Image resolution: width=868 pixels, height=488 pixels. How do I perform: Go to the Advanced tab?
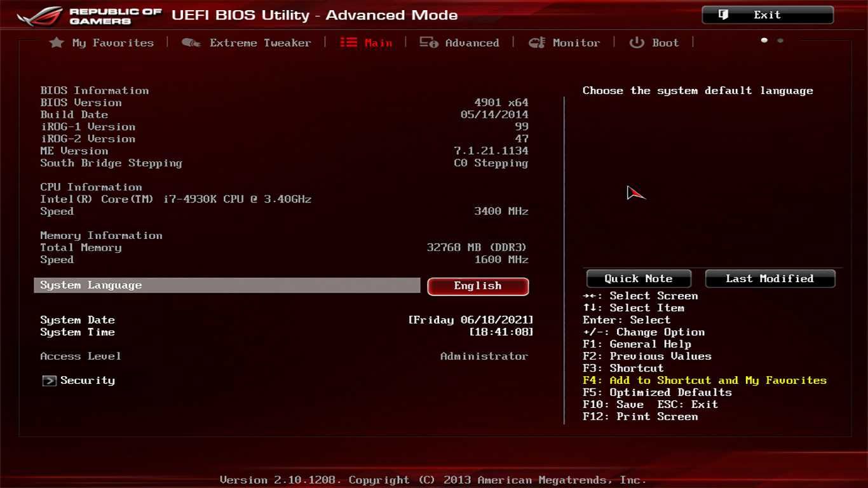(471, 43)
